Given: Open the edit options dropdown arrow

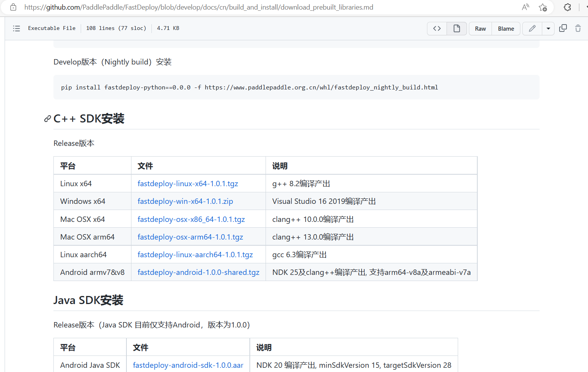Looking at the screenshot, I should click(548, 28).
